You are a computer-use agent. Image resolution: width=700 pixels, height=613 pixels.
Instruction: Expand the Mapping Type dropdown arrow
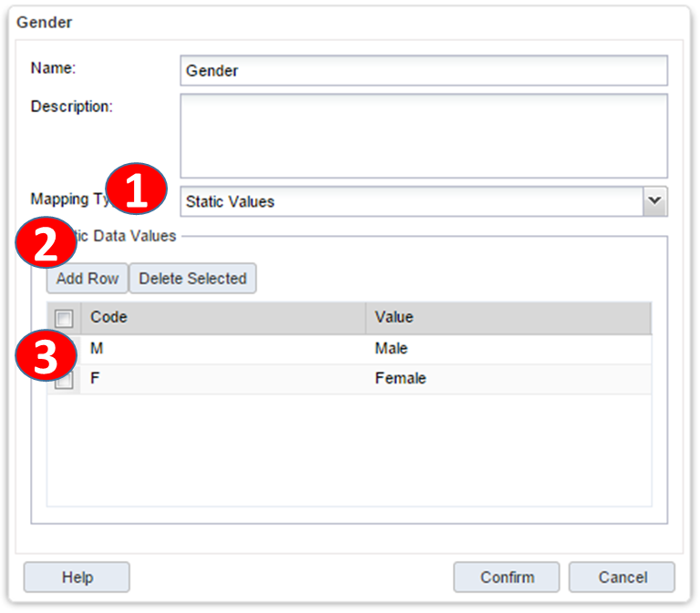(654, 201)
